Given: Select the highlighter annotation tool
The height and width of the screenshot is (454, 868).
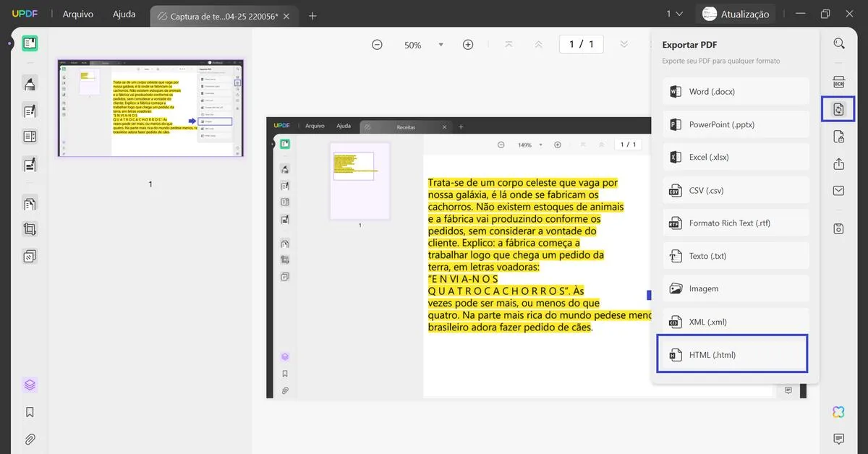Looking at the screenshot, I should tap(30, 82).
